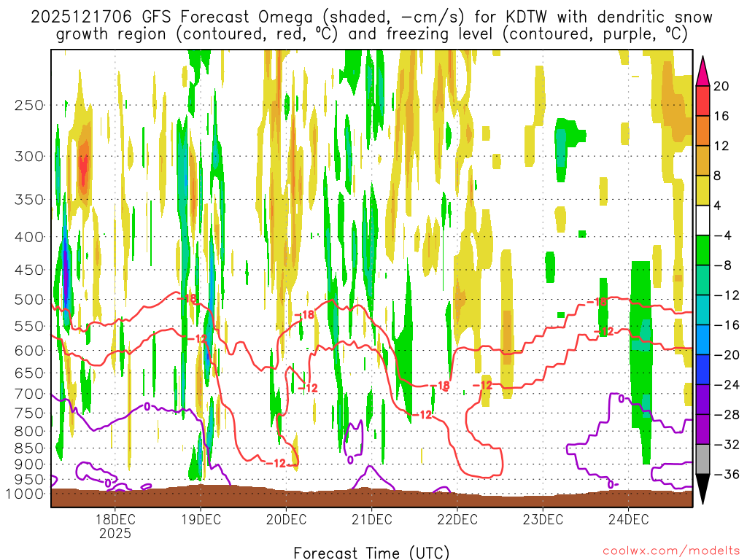The height and width of the screenshot is (560, 747).
Task: Click the 800 pressure level label
Action: [x=29, y=432]
